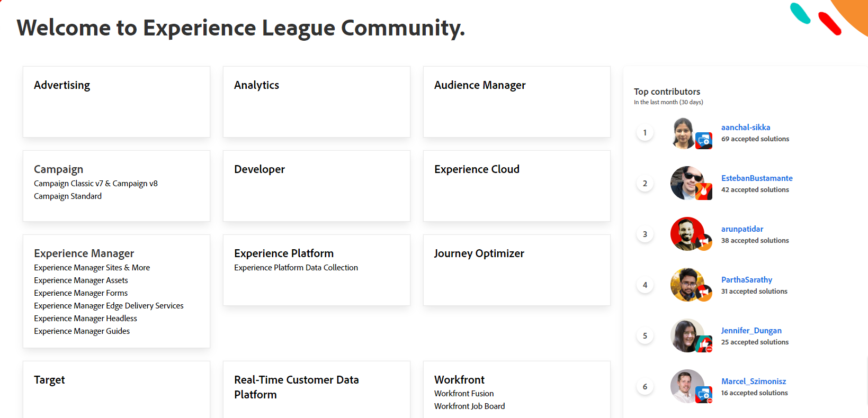Screen dimensions: 868x418
Task: Open the Developer community card
Action: (317, 186)
